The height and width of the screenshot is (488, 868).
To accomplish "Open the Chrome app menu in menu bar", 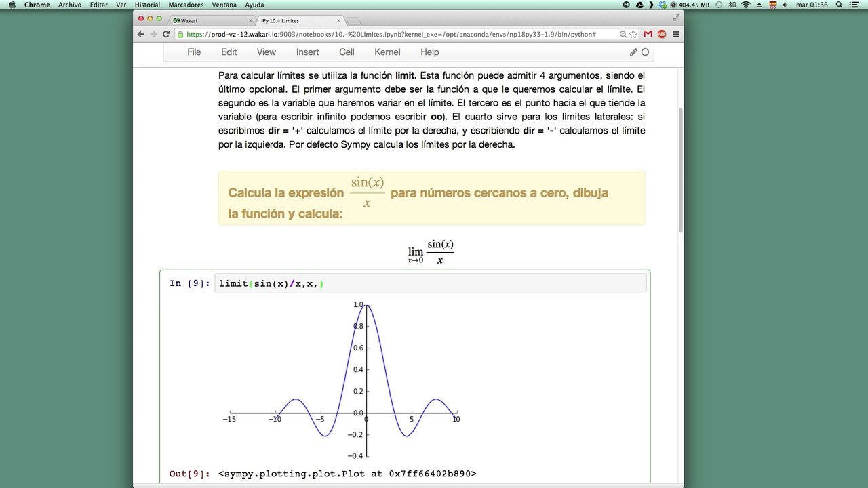I will 37,5.
